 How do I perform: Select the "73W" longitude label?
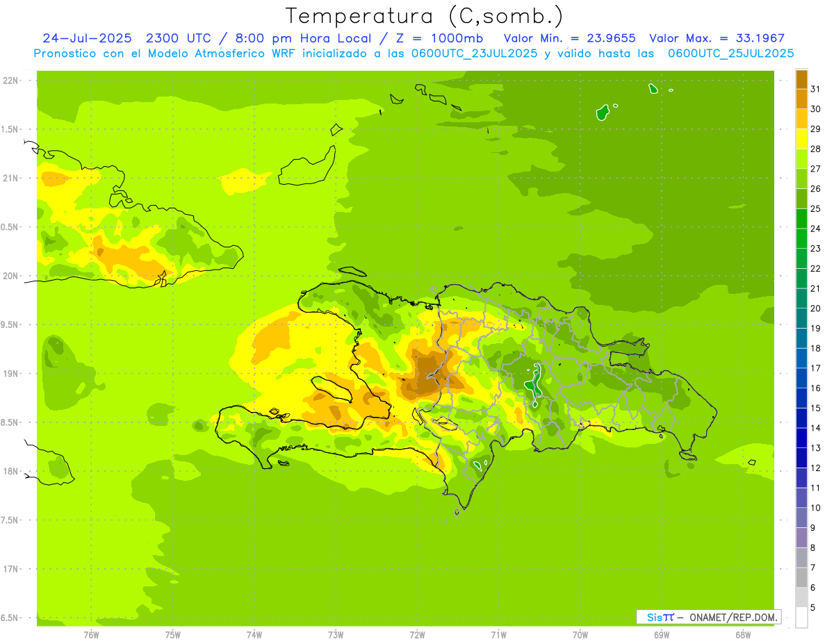336,634
